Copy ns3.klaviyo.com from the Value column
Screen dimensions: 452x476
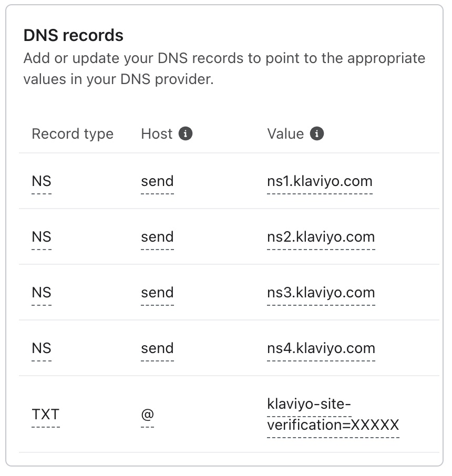coord(319,292)
